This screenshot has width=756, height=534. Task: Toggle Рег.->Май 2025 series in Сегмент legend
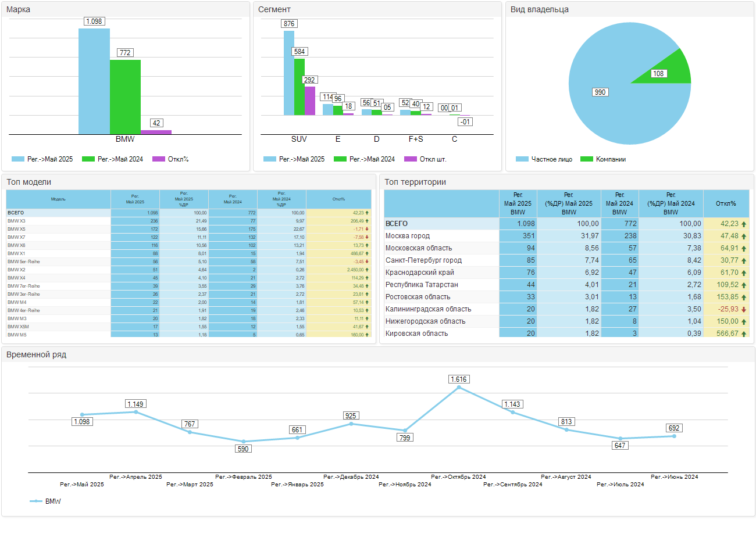point(294,159)
